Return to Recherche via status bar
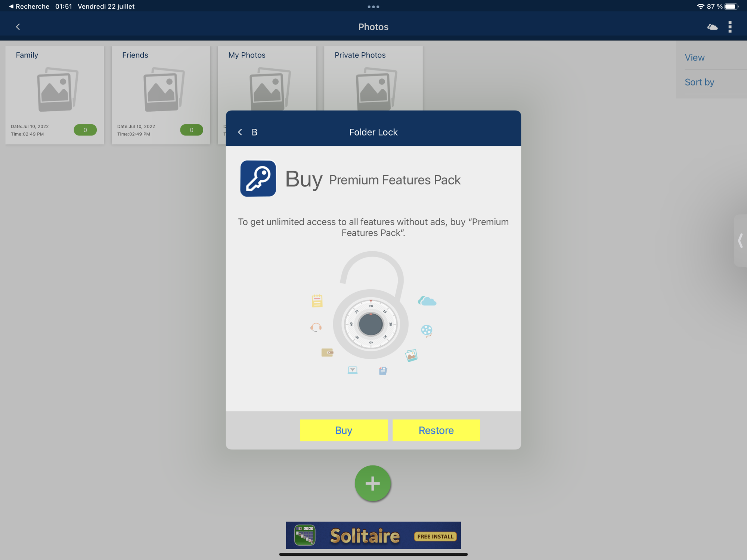 click(x=29, y=6)
